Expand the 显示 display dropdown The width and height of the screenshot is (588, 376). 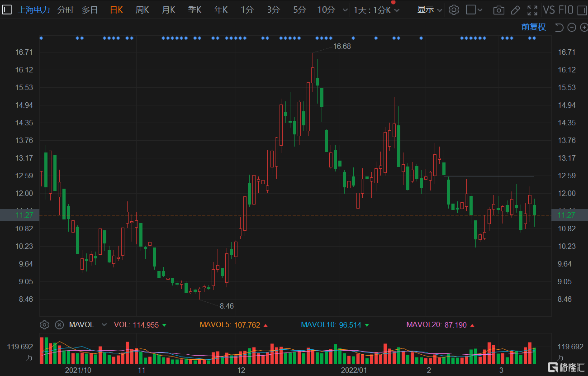click(429, 10)
